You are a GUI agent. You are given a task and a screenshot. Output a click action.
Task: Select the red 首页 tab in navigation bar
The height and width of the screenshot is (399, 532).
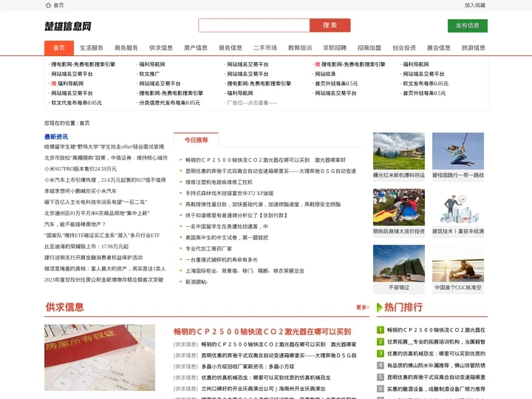click(x=59, y=48)
